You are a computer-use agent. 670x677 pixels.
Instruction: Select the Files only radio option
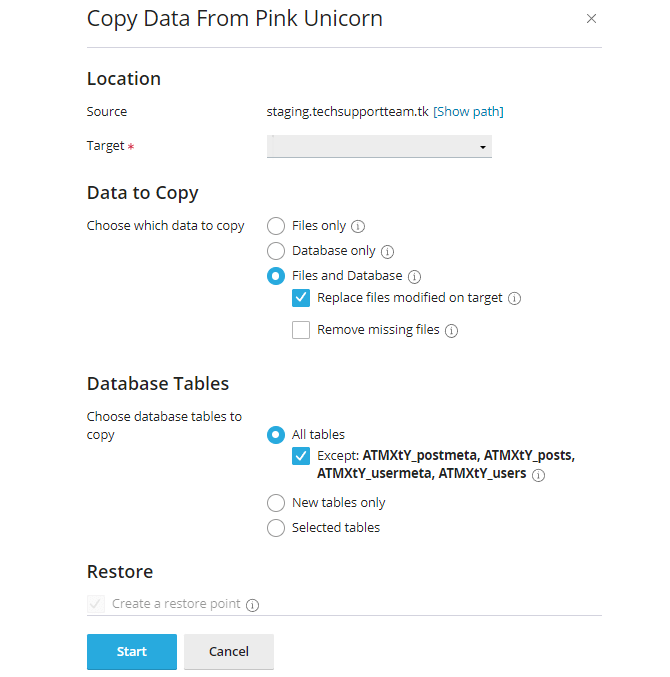pyautogui.click(x=276, y=226)
